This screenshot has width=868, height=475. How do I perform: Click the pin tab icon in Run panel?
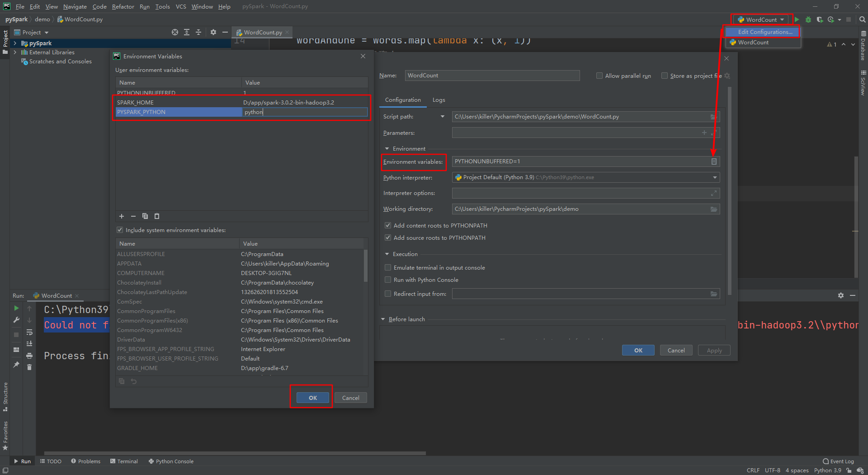click(x=16, y=364)
